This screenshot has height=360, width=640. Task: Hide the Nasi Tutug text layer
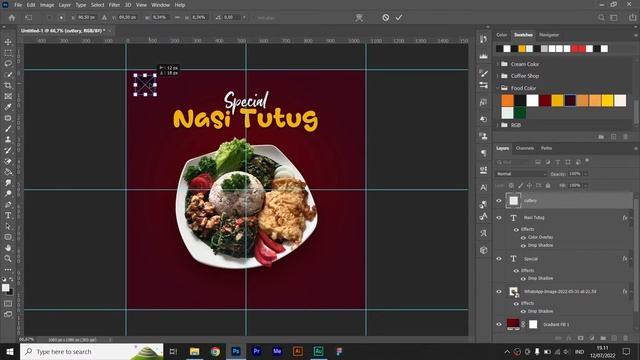click(x=499, y=218)
